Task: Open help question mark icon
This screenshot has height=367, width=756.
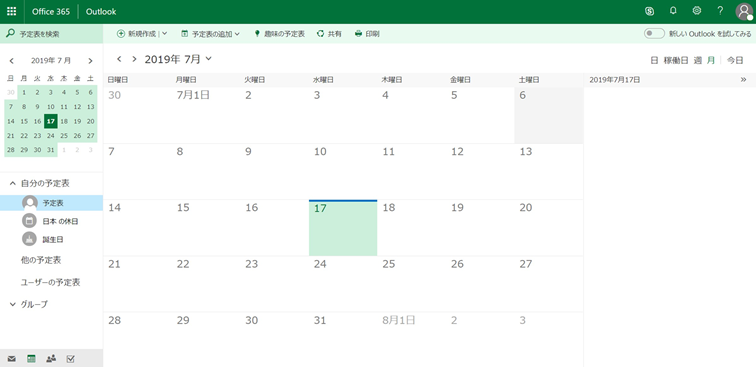Action: 720,11
